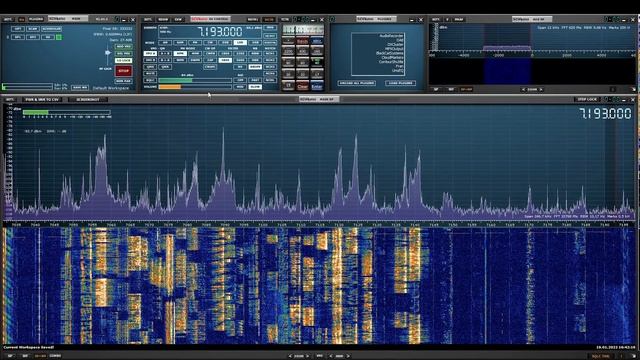Click zoom left arrow at Main SP bottom

(290, 356)
